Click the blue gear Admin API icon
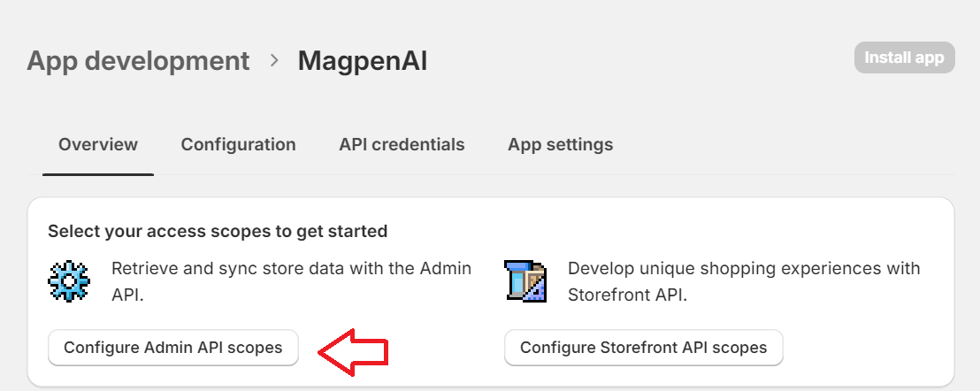The height and width of the screenshot is (391, 980). tap(69, 281)
